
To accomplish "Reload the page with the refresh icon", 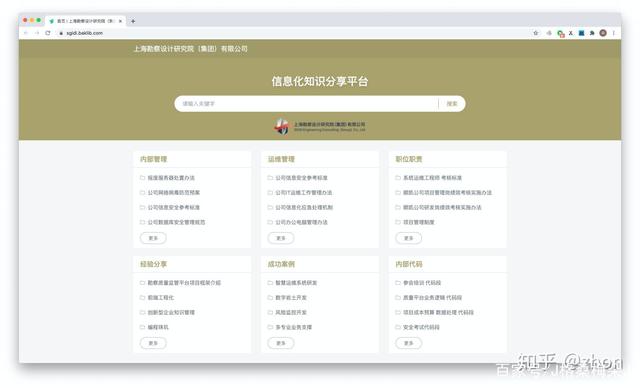I will point(48,33).
